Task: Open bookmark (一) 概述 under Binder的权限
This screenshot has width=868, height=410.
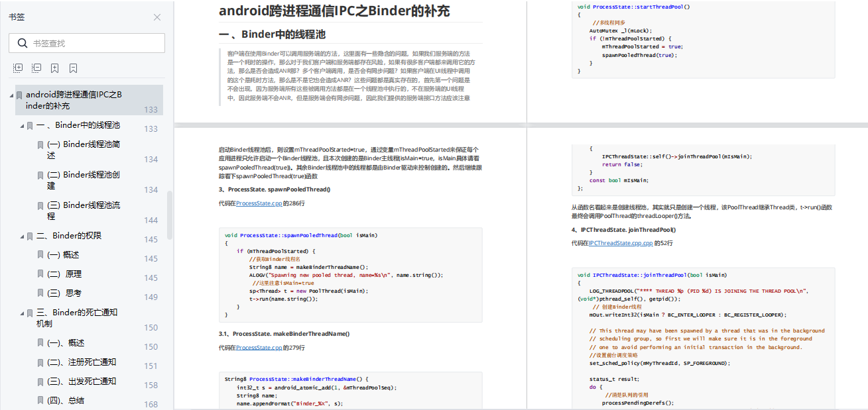Action: click(x=64, y=254)
